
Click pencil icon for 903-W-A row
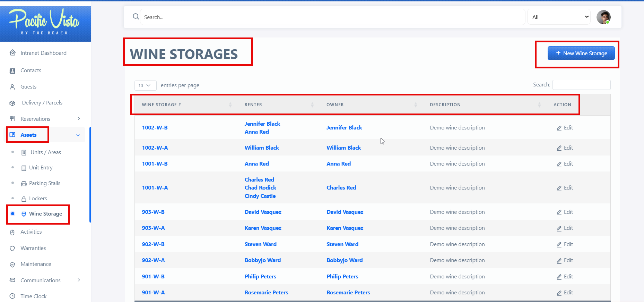559,228
